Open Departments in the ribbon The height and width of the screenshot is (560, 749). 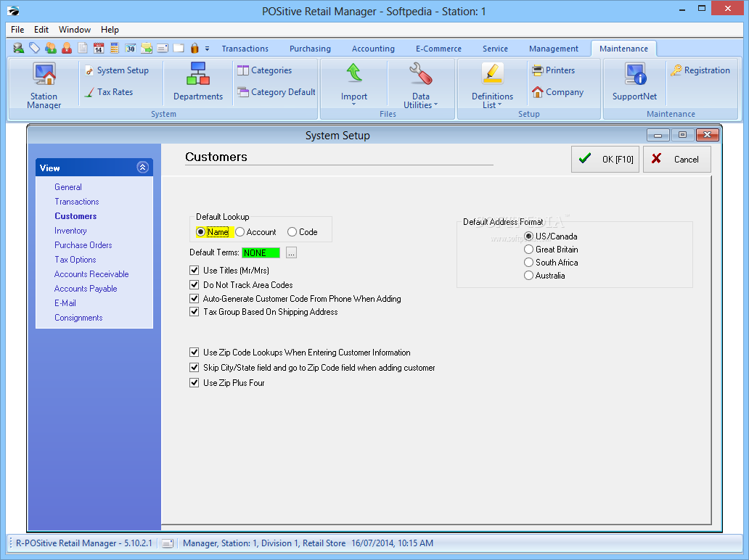click(197, 82)
